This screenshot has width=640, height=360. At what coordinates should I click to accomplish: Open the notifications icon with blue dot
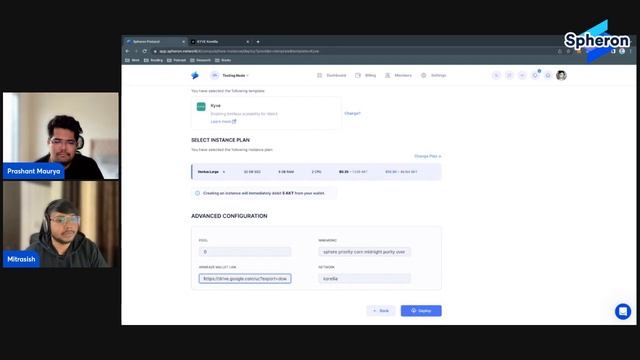pos(535,75)
